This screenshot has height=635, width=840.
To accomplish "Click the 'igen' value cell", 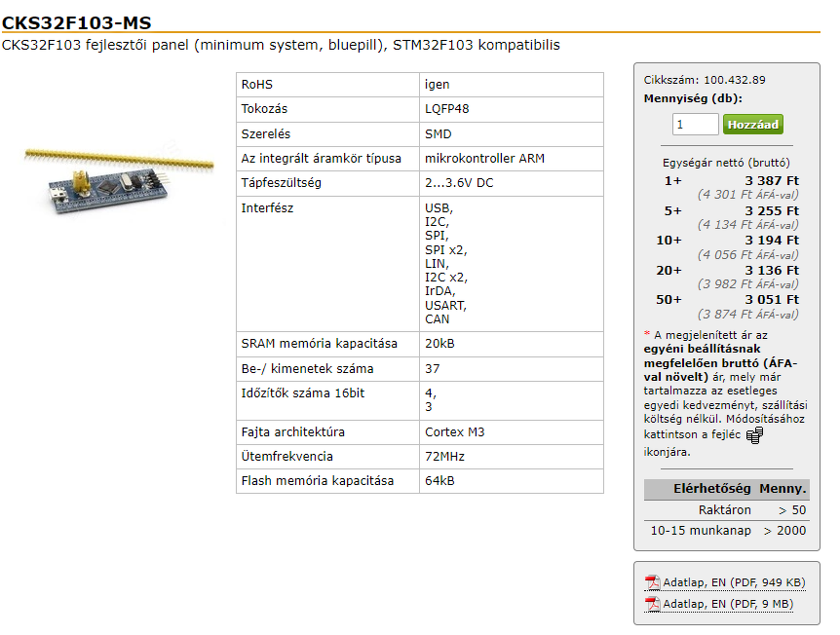I will tap(511, 85).
